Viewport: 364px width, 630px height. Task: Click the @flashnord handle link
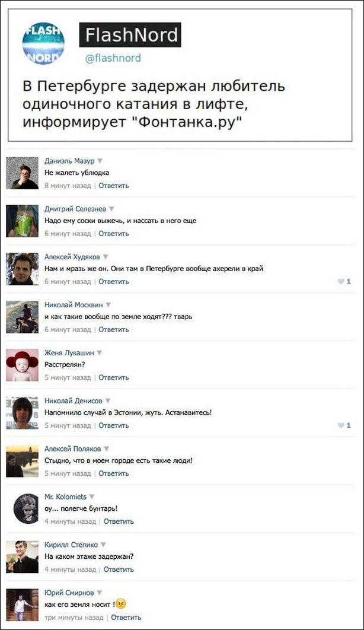pos(113,58)
